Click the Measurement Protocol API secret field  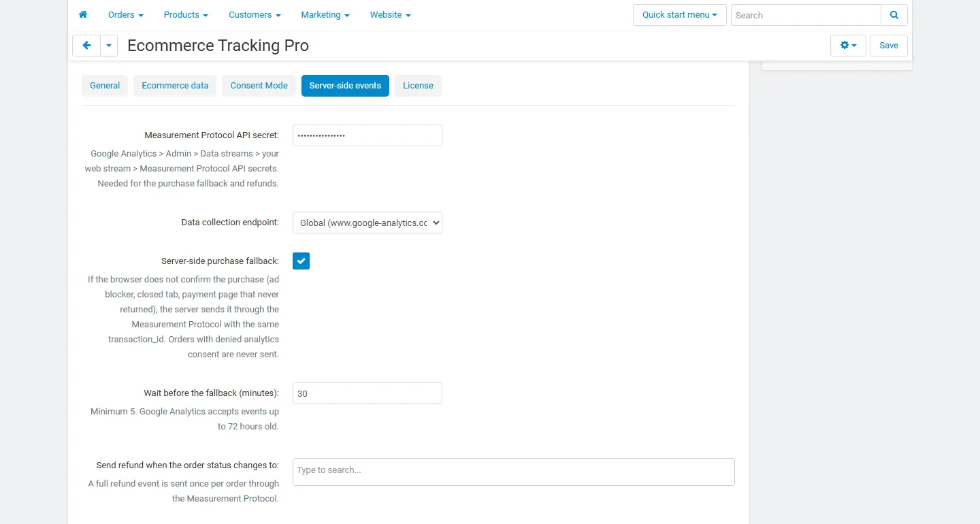click(367, 135)
